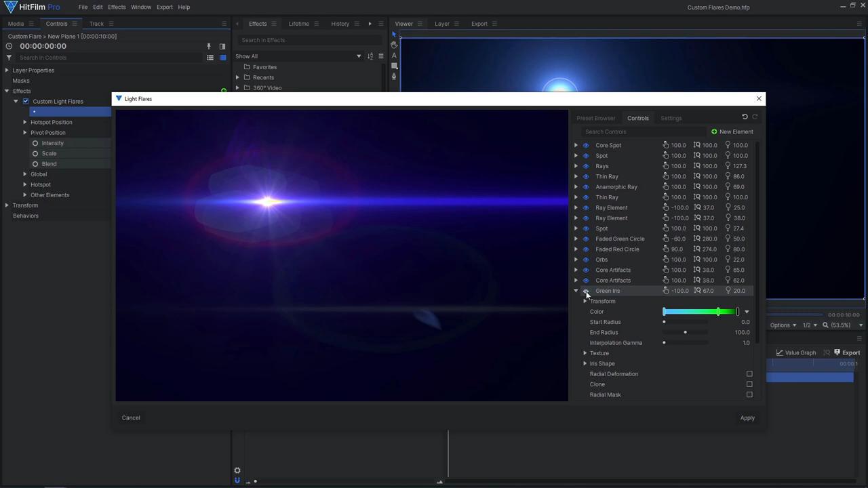The image size is (868, 488).
Task: Toggle the Intensity keyframe circle
Action: (x=35, y=143)
